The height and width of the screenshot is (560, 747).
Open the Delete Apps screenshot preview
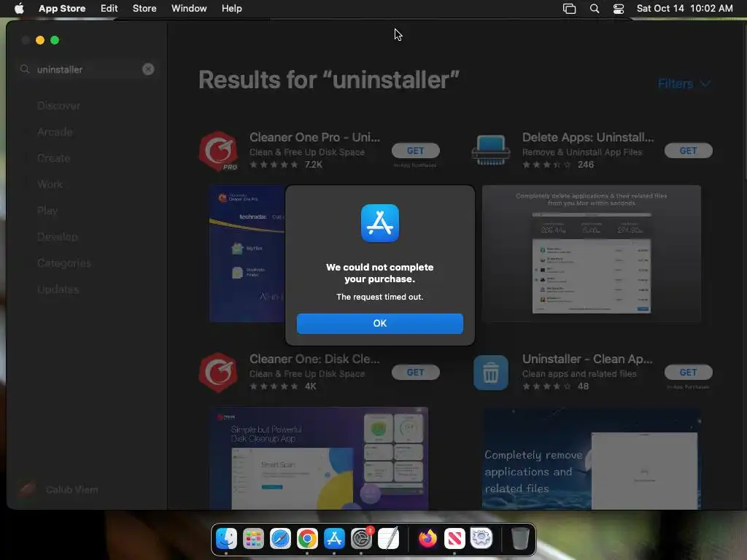(x=591, y=254)
